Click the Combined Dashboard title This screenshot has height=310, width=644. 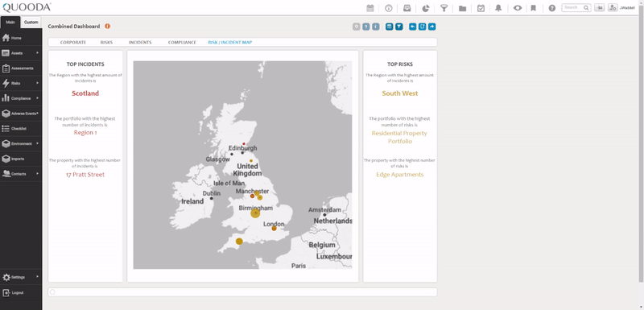(74, 27)
